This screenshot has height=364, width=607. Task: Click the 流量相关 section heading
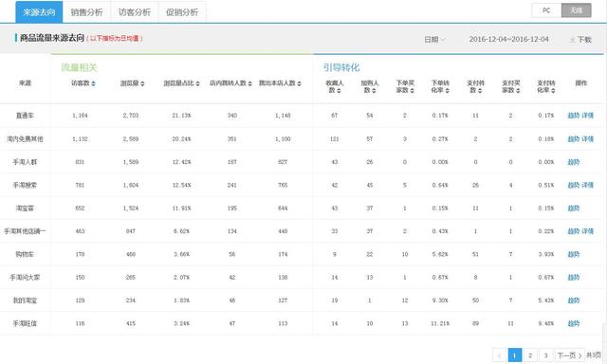click(x=79, y=67)
